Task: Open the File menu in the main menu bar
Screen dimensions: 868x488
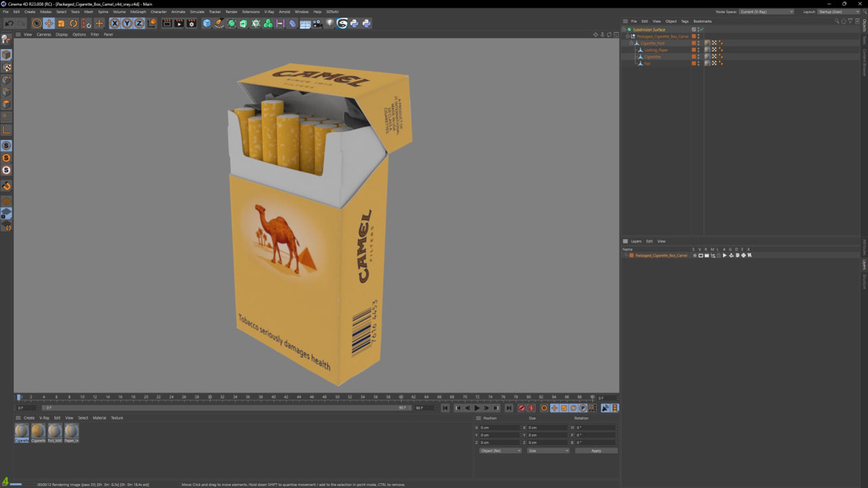Action: 5,12
